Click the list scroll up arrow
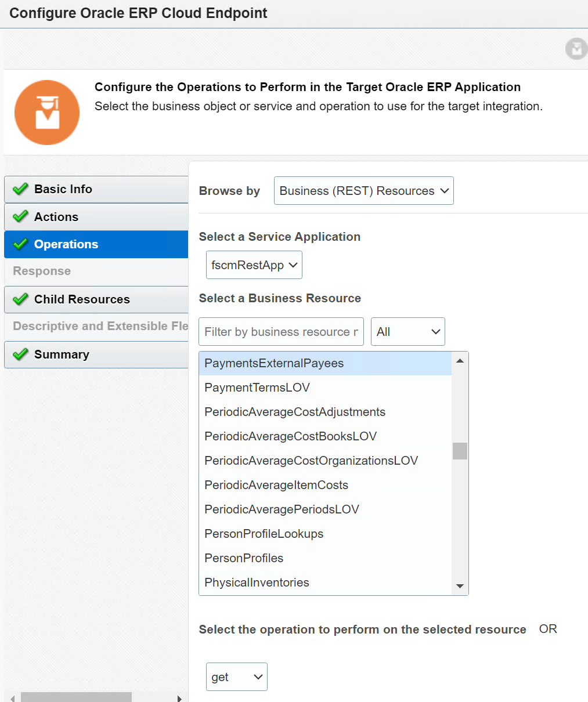 coord(460,361)
